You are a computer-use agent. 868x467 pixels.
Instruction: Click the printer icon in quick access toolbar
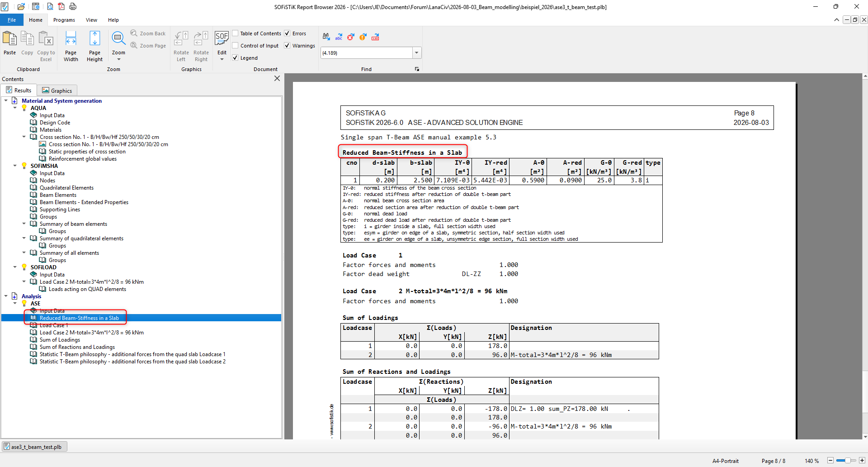tap(73, 7)
